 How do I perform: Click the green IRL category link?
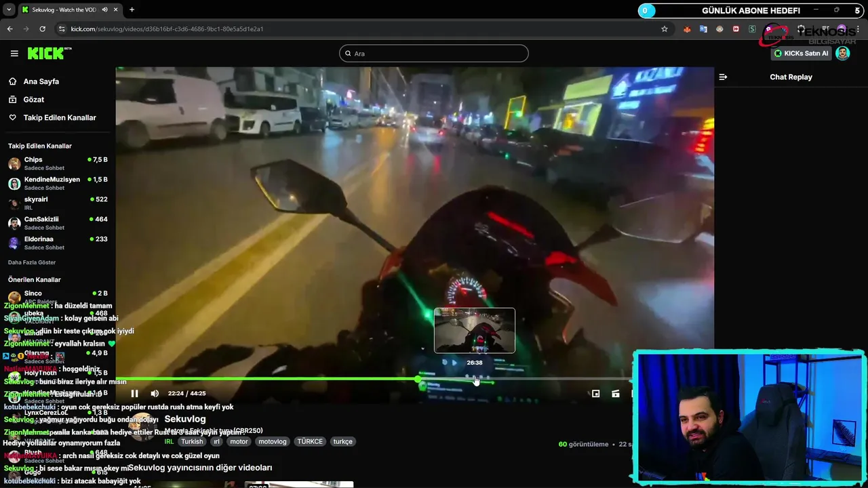tap(169, 441)
